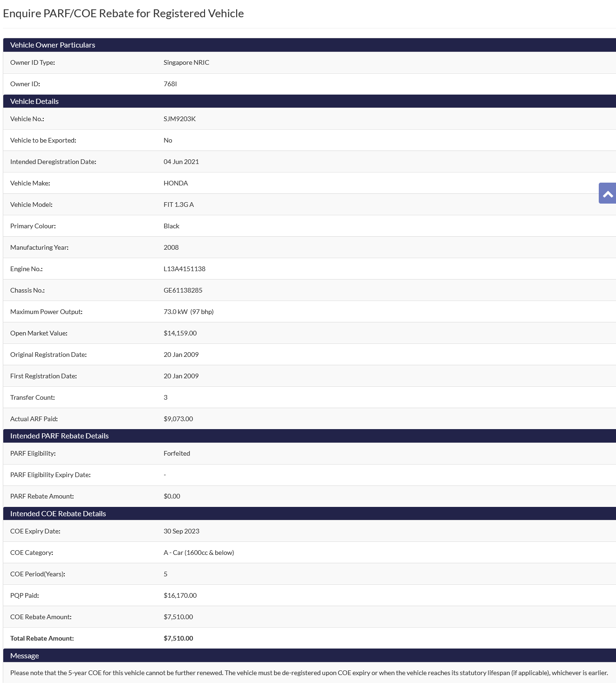The height and width of the screenshot is (683, 616).
Task: Click the Owner ID Type value Singapore NRIC
Action: click(x=186, y=62)
